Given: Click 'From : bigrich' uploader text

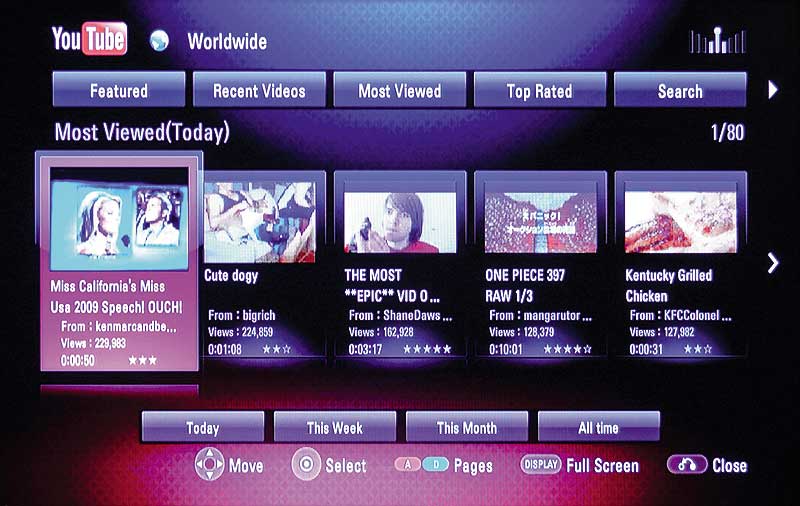Looking at the screenshot, I should coord(242,315).
